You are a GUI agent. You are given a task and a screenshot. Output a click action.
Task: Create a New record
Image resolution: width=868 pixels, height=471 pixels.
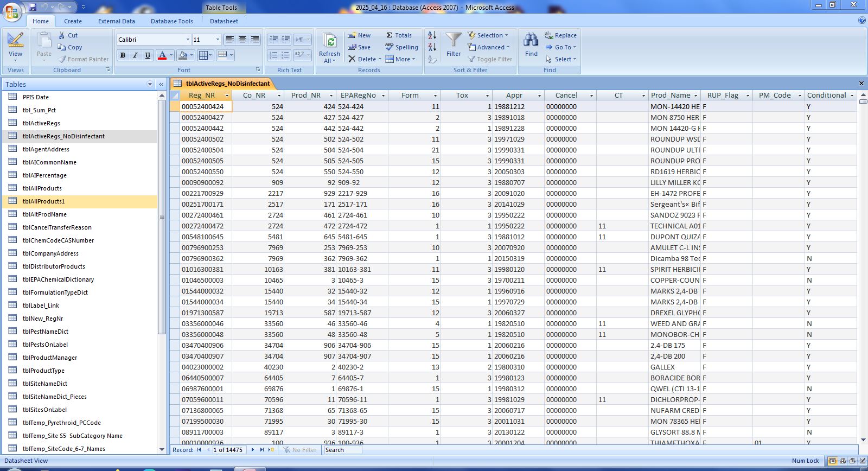[x=359, y=35]
